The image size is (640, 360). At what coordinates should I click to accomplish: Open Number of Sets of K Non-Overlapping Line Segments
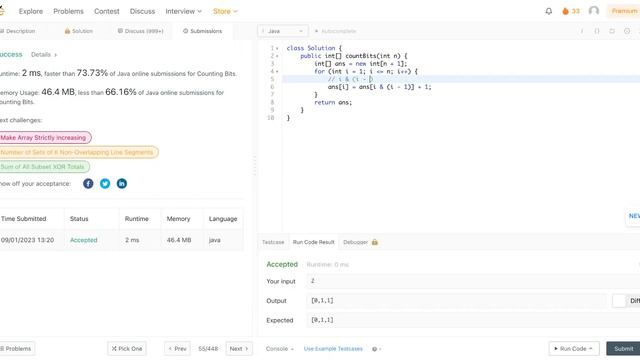tap(78, 152)
